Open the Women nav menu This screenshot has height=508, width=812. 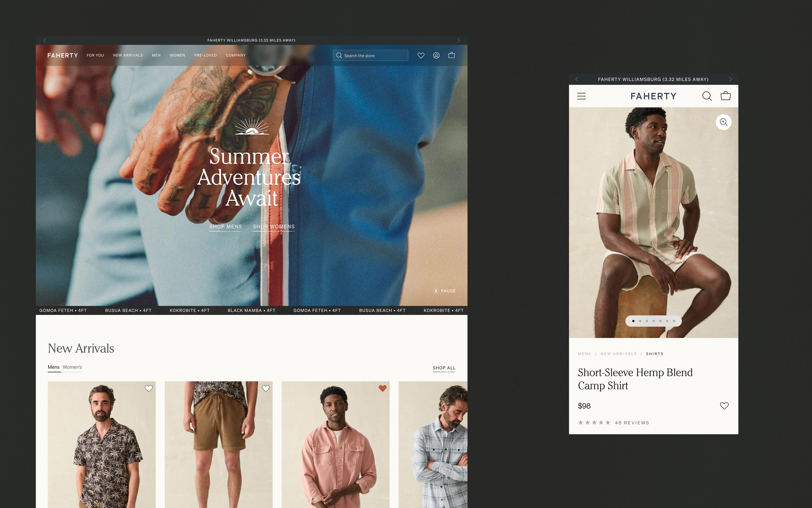[x=177, y=55]
